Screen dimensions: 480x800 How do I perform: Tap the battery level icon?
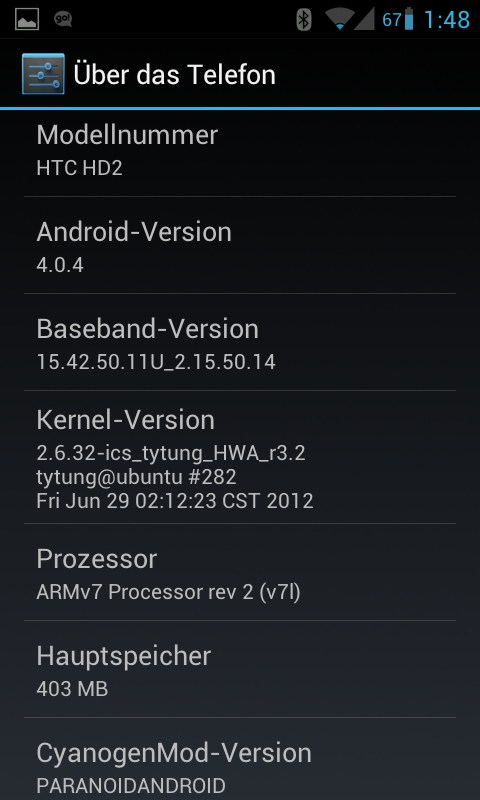click(x=409, y=19)
